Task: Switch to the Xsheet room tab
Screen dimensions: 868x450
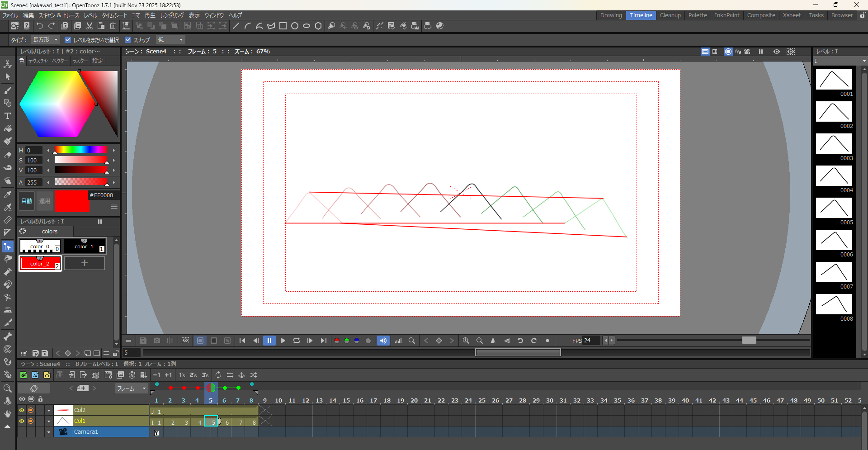Action: click(x=792, y=15)
